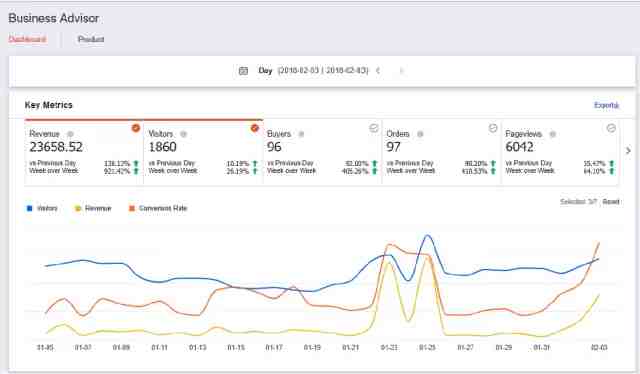640x374 pixels.
Task: Check the Buyers metric checkbox
Action: point(374,128)
